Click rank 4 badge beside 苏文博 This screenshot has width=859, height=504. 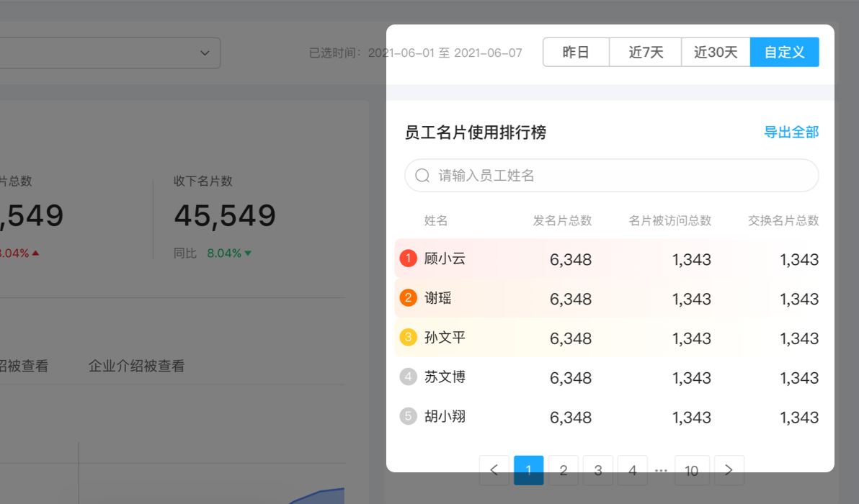click(408, 377)
